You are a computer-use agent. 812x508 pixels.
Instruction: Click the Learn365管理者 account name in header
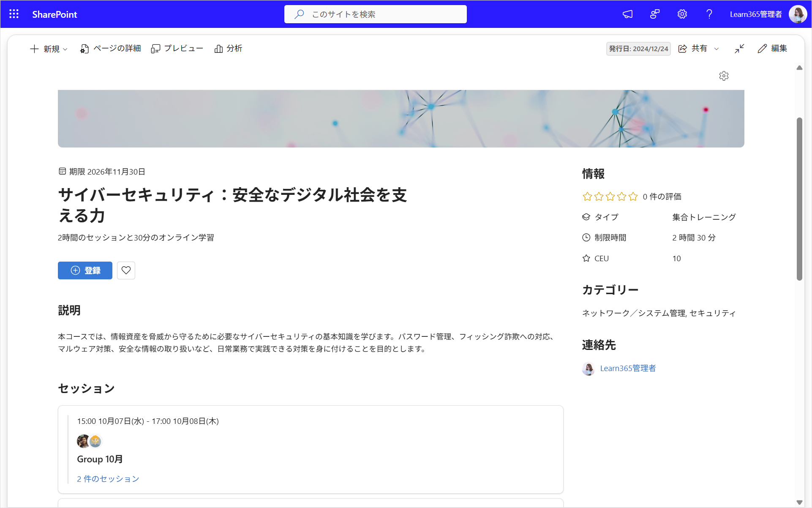(x=756, y=14)
